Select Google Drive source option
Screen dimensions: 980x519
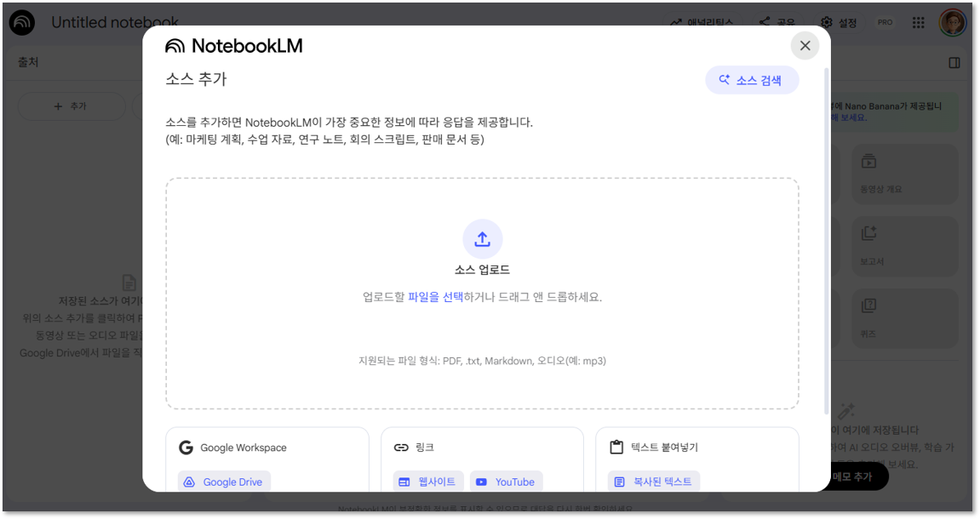pos(225,482)
